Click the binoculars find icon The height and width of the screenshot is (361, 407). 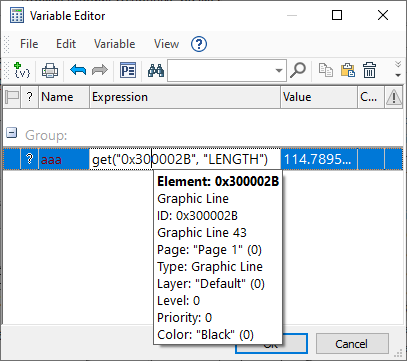(156, 71)
